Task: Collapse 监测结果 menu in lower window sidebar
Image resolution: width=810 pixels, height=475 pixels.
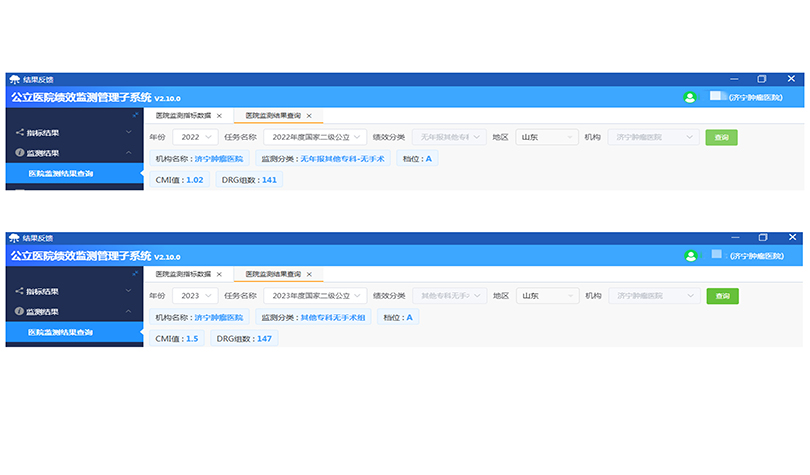Action: click(74, 311)
